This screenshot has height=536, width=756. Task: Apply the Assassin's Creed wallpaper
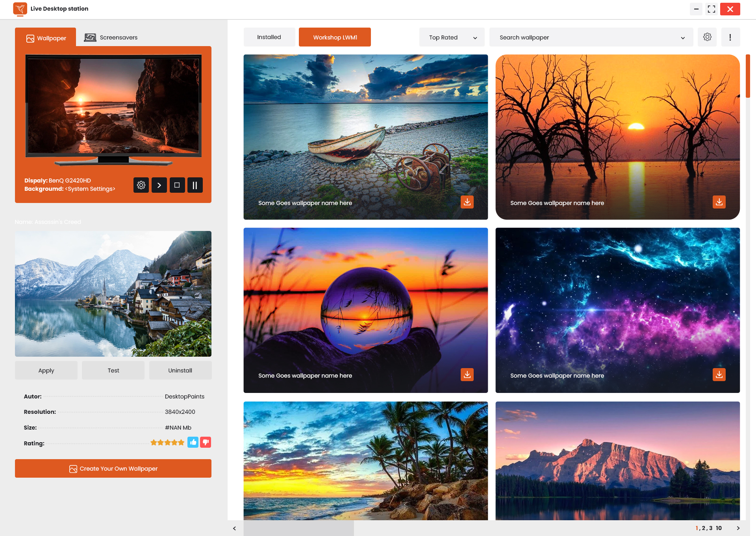(x=46, y=370)
